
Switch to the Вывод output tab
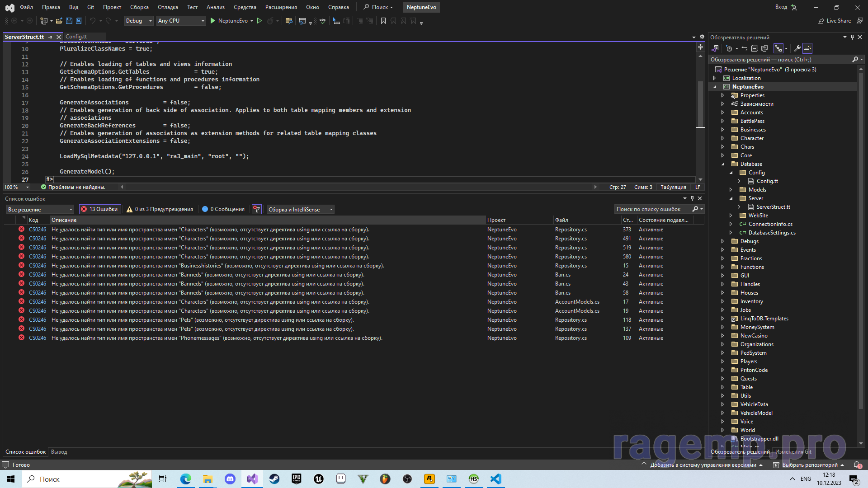point(59,452)
